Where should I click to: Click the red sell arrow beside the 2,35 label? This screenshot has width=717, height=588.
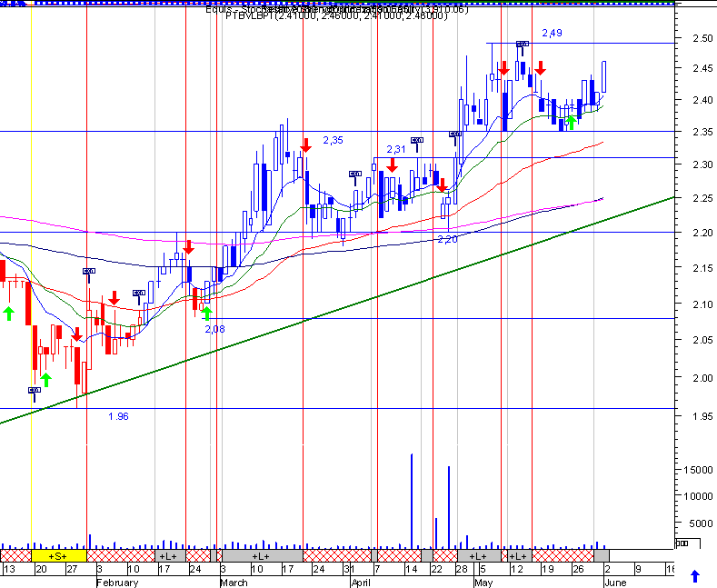(x=306, y=145)
